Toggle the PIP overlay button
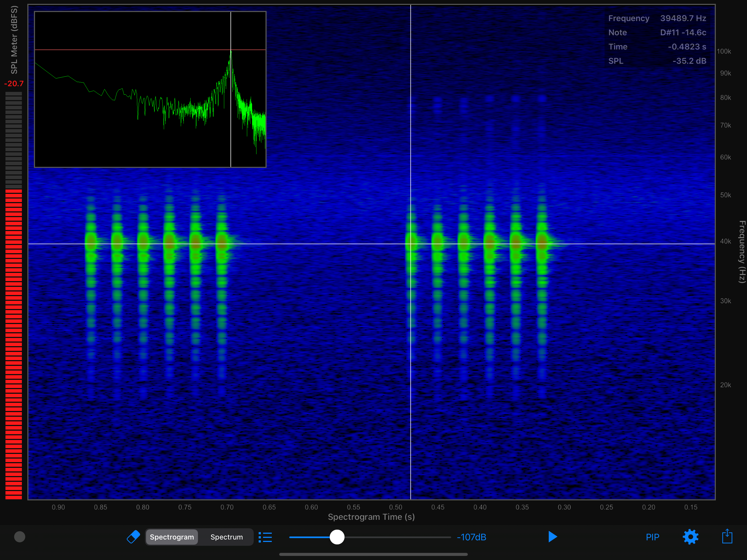Viewport: 747px width, 560px height. 652,537
